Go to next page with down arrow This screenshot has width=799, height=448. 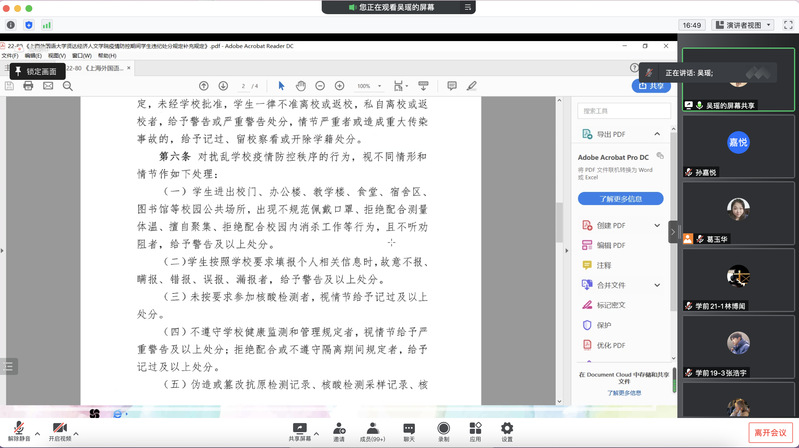(223, 86)
